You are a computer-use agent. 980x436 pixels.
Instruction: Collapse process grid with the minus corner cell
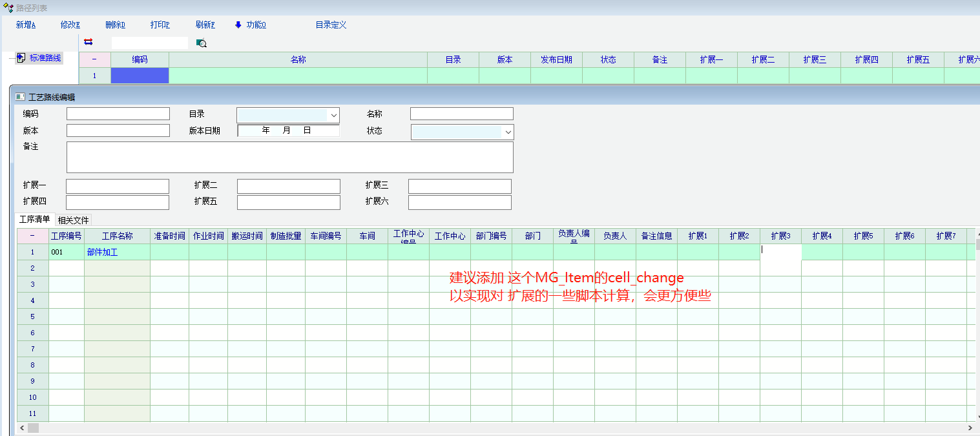[x=32, y=236]
